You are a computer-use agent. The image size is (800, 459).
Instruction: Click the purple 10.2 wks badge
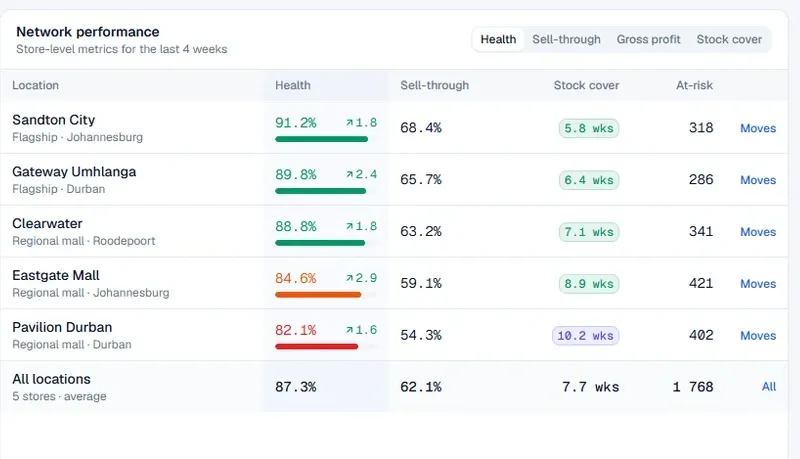coord(585,336)
